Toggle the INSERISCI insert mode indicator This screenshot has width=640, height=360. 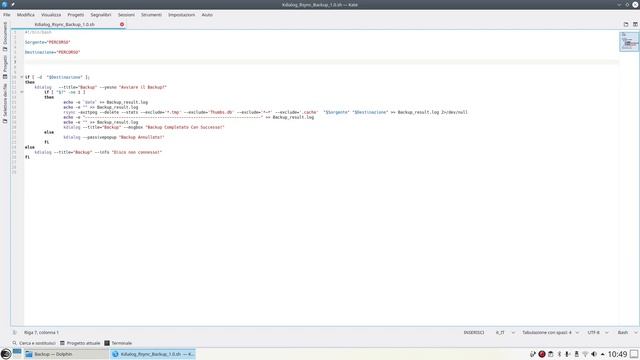click(x=473, y=333)
